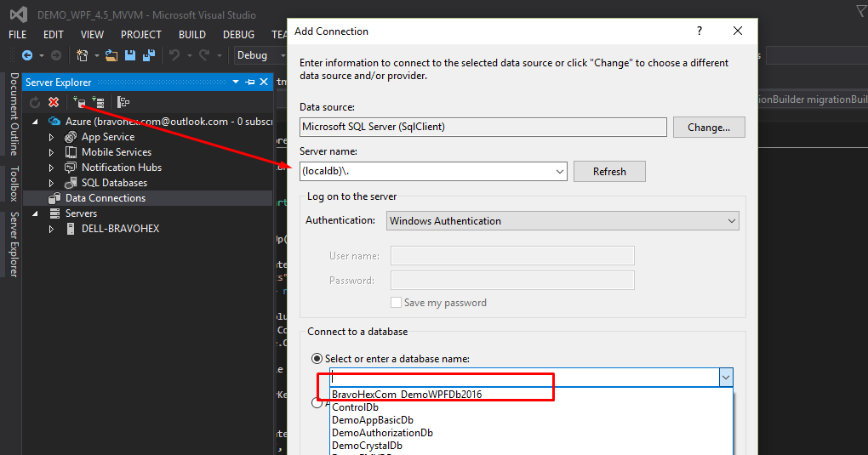Open the PROJECT menu
Image resolution: width=868 pixels, height=455 pixels.
point(141,34)
